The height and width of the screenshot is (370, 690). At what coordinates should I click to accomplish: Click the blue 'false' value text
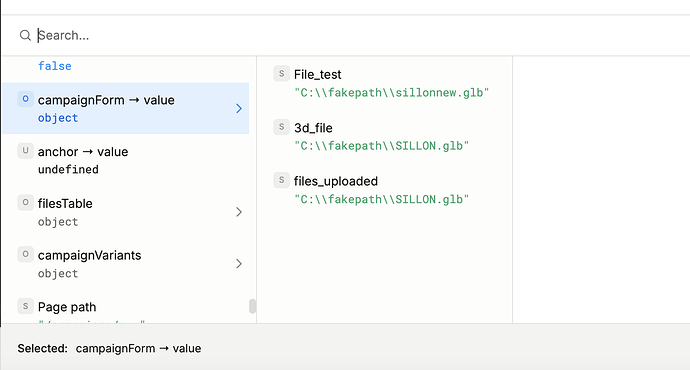point(55,66)
